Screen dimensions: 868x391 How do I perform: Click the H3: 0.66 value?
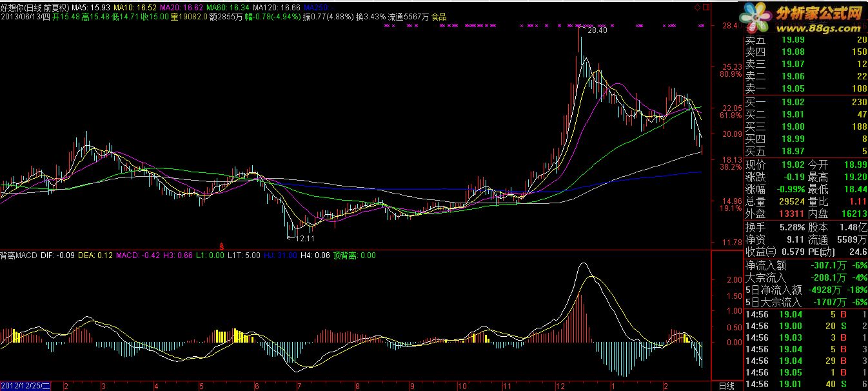tap(177, 256)
